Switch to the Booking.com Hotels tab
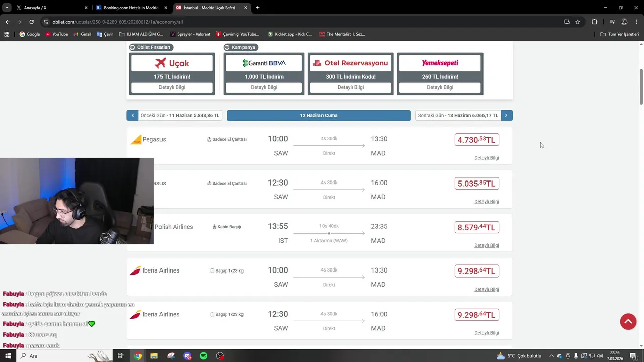Viewport: 644px width, 362px height. [131, 8]
